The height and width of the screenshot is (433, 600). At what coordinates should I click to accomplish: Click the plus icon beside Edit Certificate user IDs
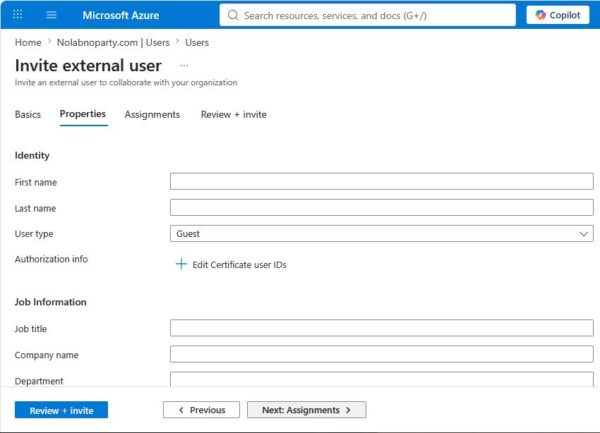(x=181, y=264)
